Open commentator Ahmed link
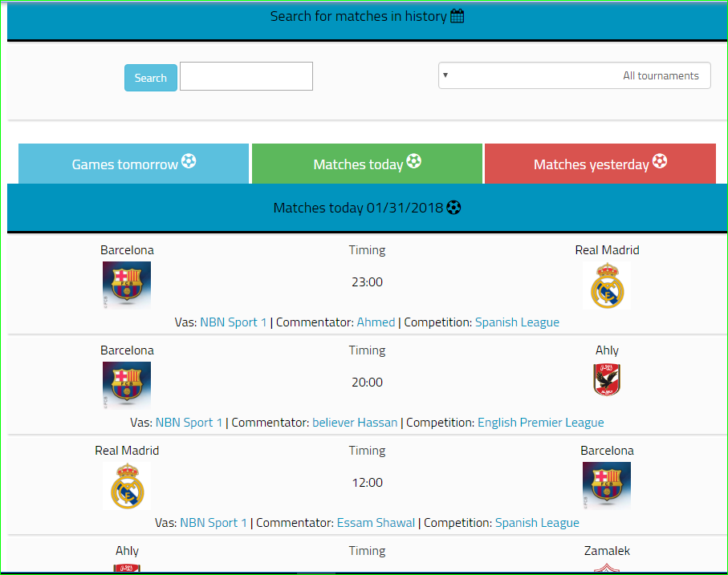728x575 pixels. pos(376,322)
